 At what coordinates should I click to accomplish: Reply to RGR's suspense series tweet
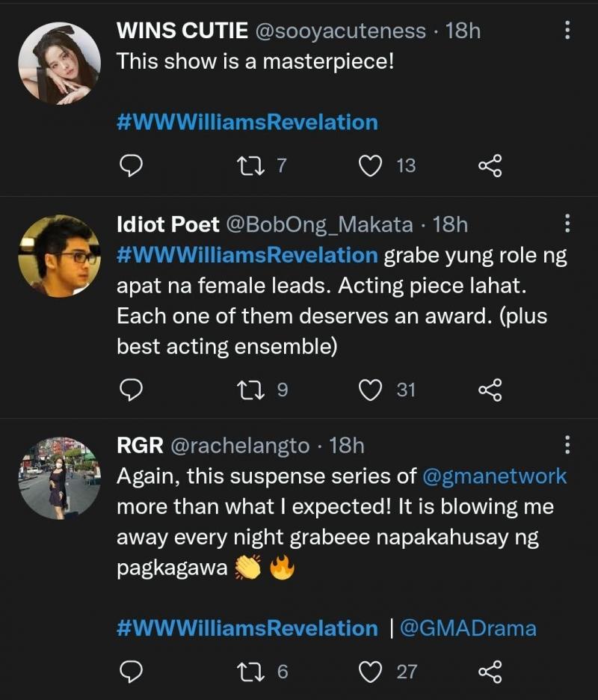click(132, 672)
